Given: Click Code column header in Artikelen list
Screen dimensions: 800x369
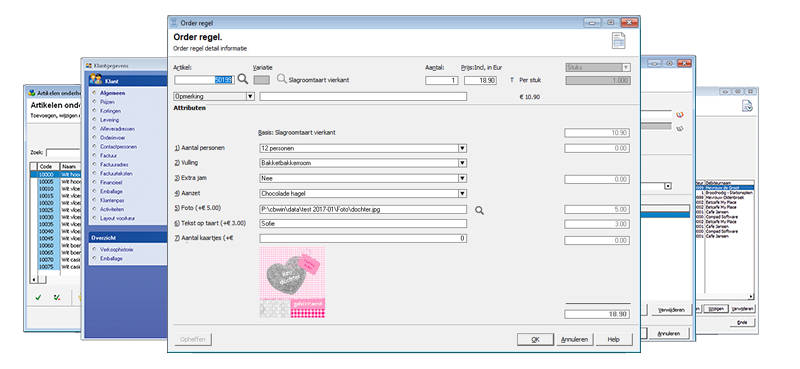Looking at the screenshot, I should click(x=49, y=166).
